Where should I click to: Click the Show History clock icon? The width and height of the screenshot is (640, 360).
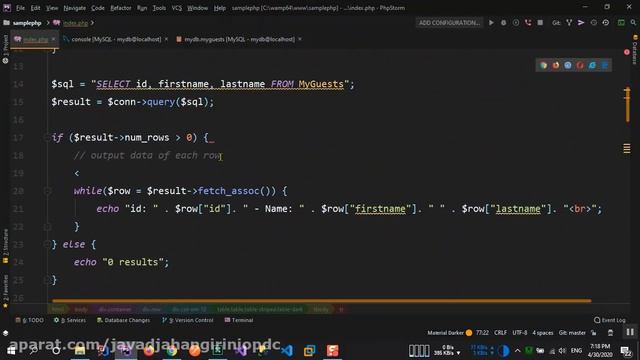(593, 23)
